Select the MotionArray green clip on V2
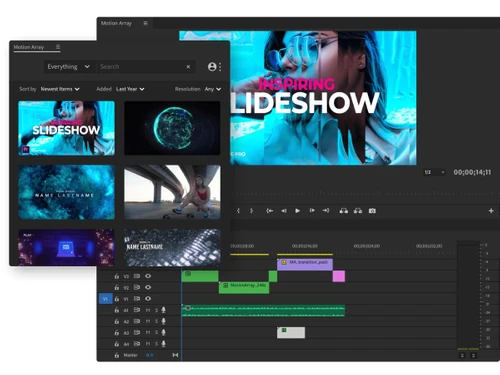 coord(244,288)
